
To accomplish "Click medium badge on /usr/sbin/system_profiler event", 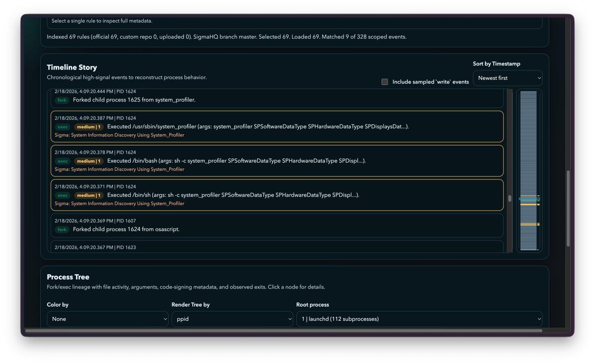I will 89,127.
